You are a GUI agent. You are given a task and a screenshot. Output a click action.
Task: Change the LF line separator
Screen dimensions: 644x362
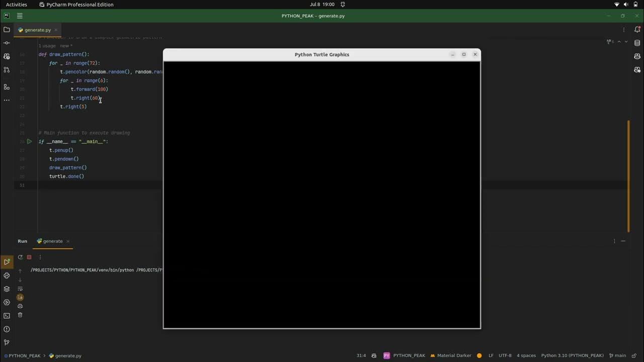coord(491,355)
